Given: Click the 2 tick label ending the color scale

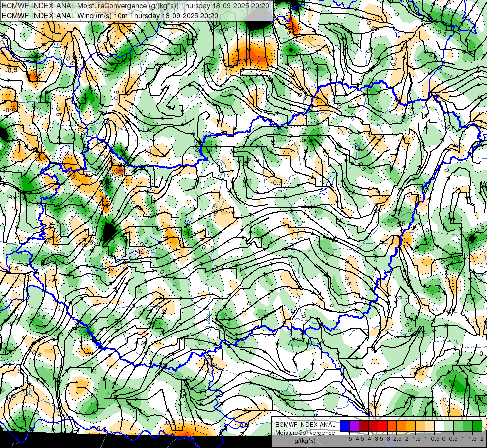Looking at the screenshot, I should tap(482, 439).
